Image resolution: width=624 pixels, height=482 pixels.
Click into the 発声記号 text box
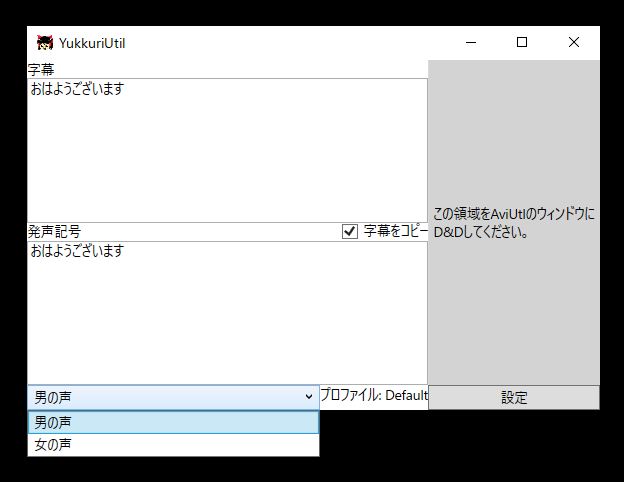pyautogui.click(x=227, y=312)
